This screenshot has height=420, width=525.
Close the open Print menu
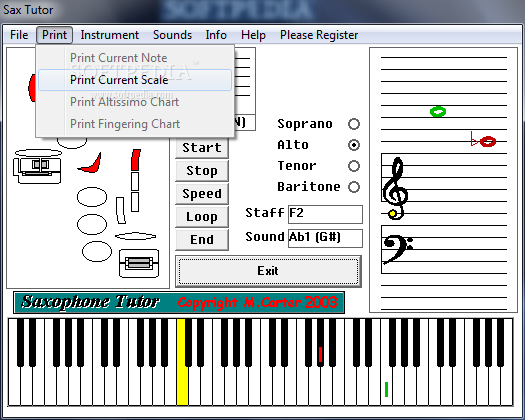click(x=54, y=35)
